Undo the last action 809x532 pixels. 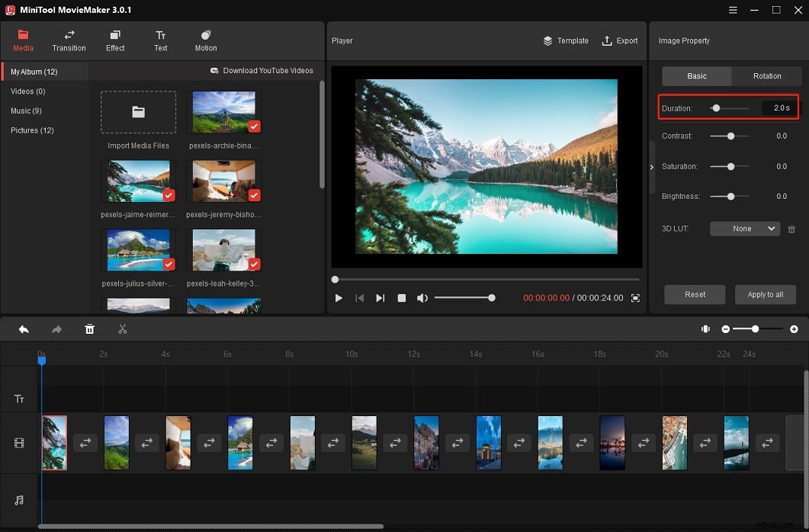pyautogui.click(x=23, y=328)
